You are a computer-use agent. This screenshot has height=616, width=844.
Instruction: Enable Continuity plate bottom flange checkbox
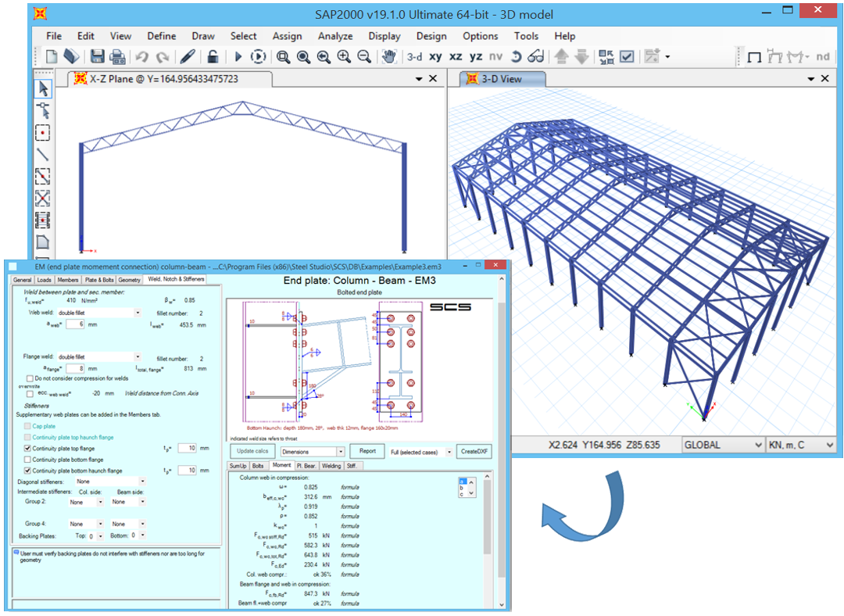28,460
